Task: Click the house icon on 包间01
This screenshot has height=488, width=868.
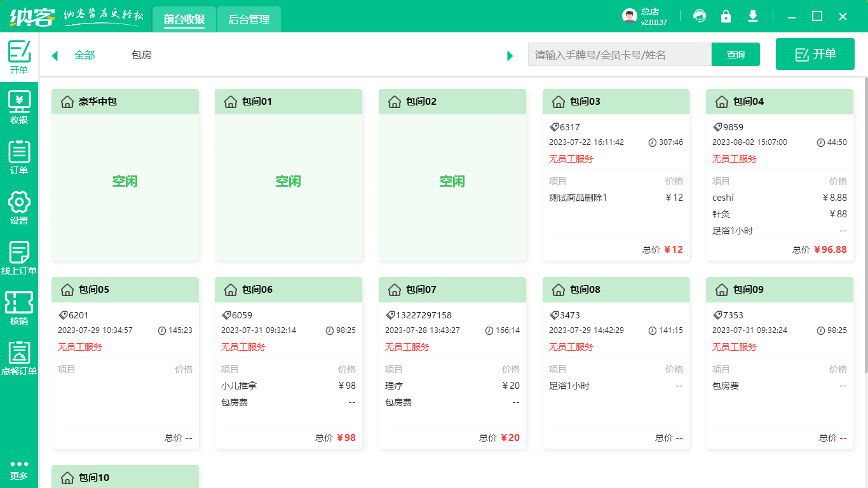Action: click(x=231, y=102)
